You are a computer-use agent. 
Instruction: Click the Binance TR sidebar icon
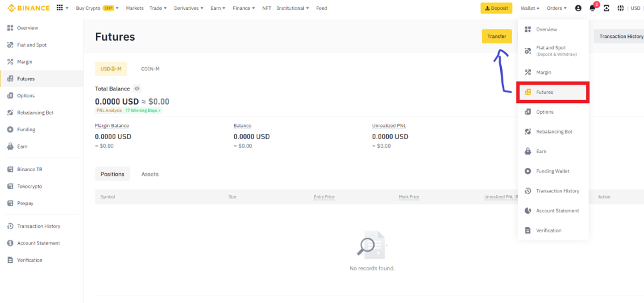[x=11, y=169]
